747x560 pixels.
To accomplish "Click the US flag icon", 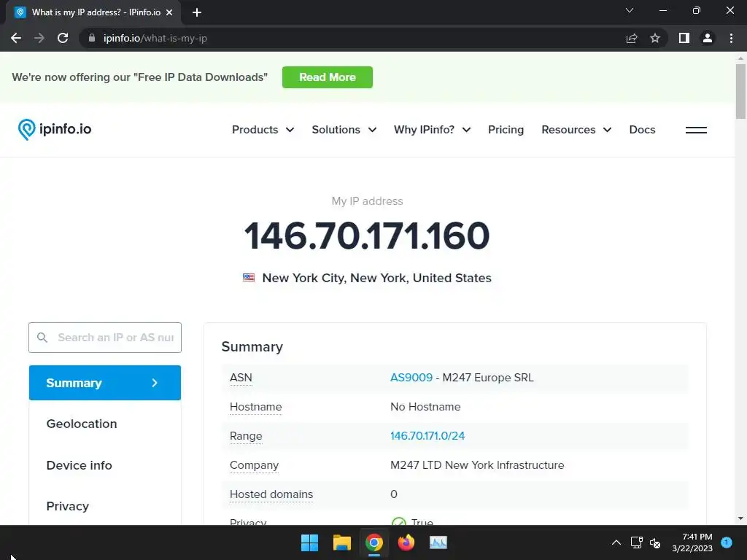I will coord(249,278).
